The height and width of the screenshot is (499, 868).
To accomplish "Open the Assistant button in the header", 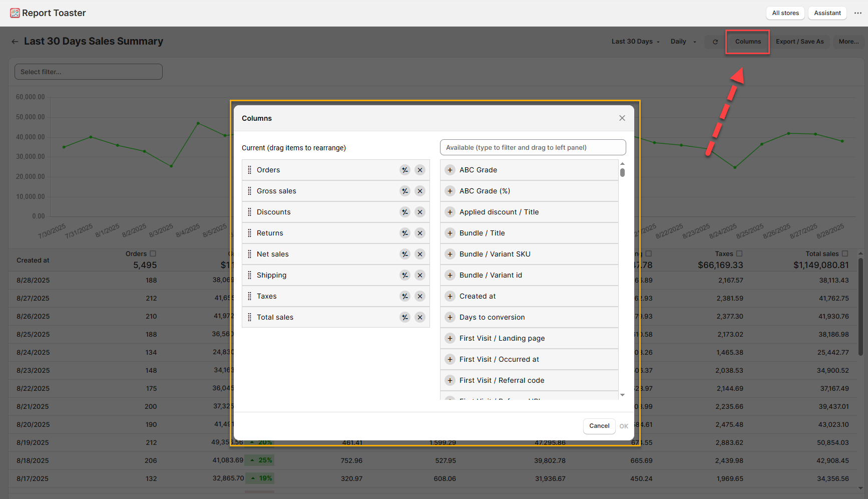I will (827, 13).
